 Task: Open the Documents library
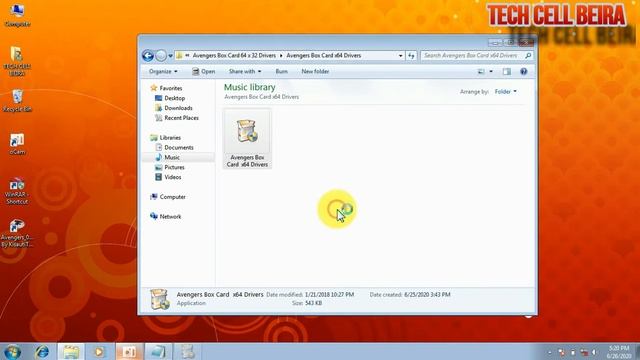point(174,148)
